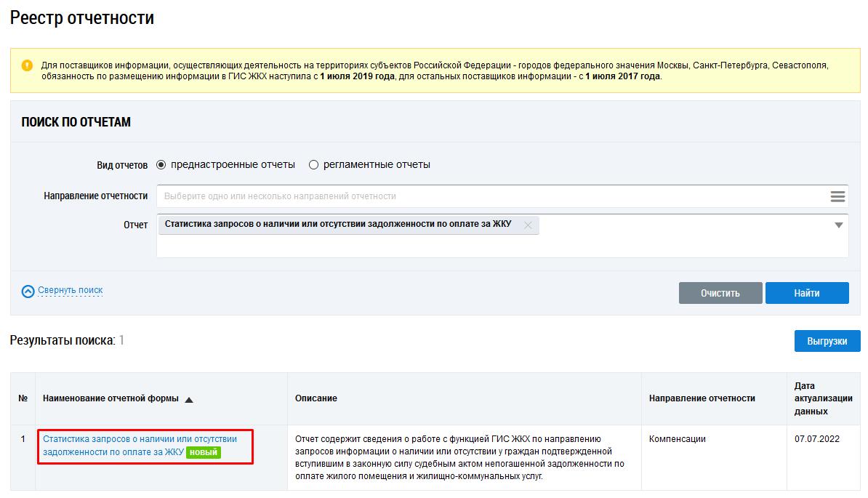The height and width of the screenshot is (498, 868).
Task: Open Выгрузки with the blue button
Action: click(x=827, y=341)
